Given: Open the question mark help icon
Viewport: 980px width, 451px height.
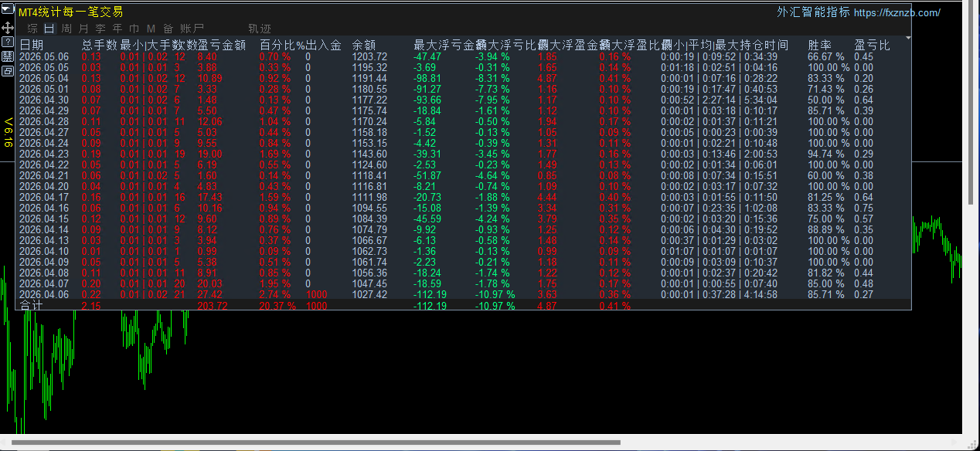Looking at the screenshot, I should [8, 42].
